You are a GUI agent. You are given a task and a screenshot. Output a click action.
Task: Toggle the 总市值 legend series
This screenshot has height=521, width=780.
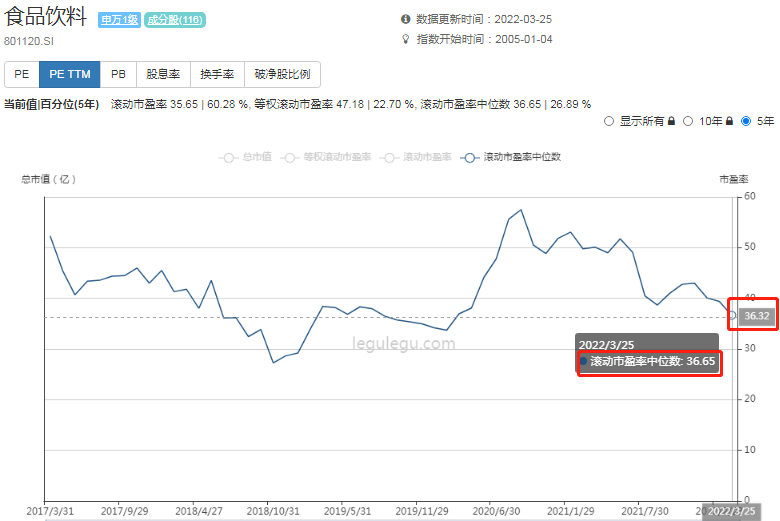pos(245,157)
